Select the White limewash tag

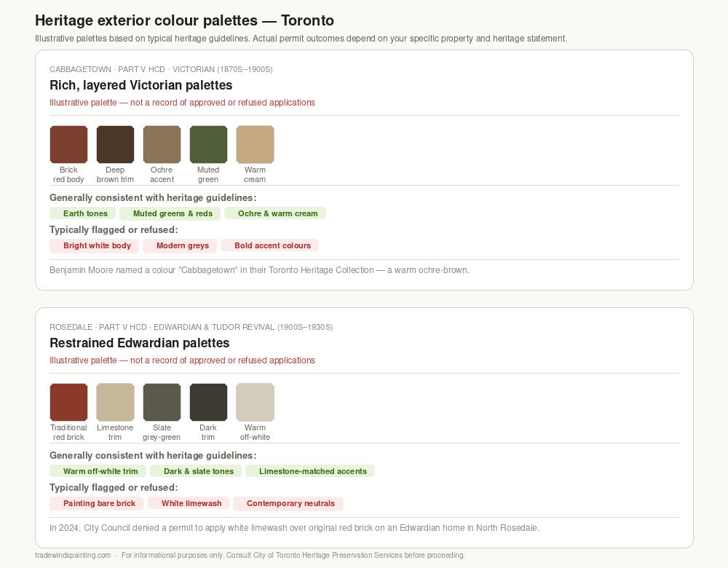pyautogui.click(x=189, y=503)
